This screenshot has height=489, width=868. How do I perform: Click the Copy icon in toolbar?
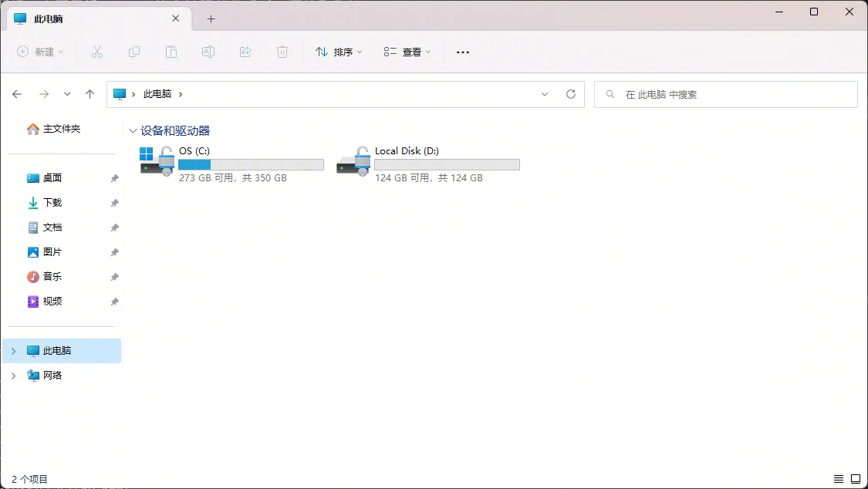[x=134, y=52]
